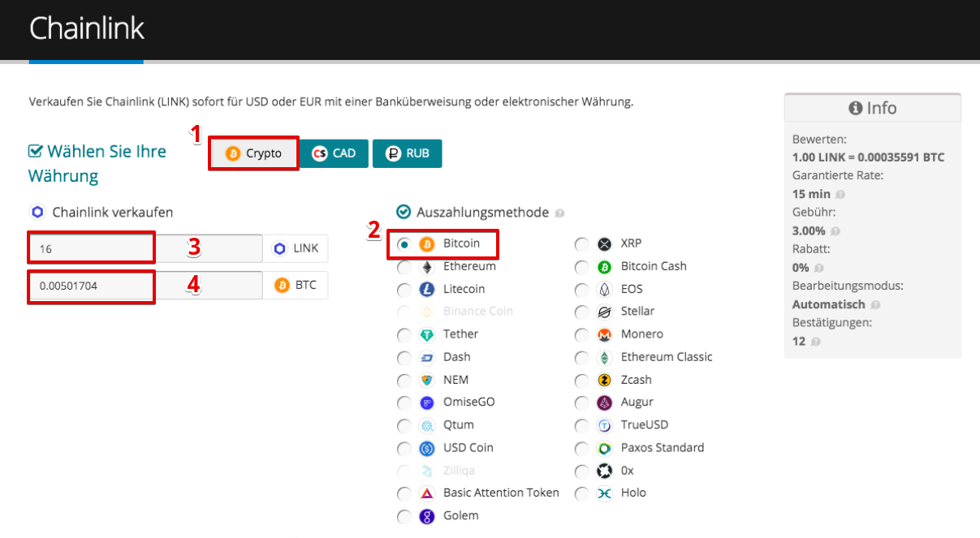Click the Info panel header

pyautogui.click(x=873, y=108)
